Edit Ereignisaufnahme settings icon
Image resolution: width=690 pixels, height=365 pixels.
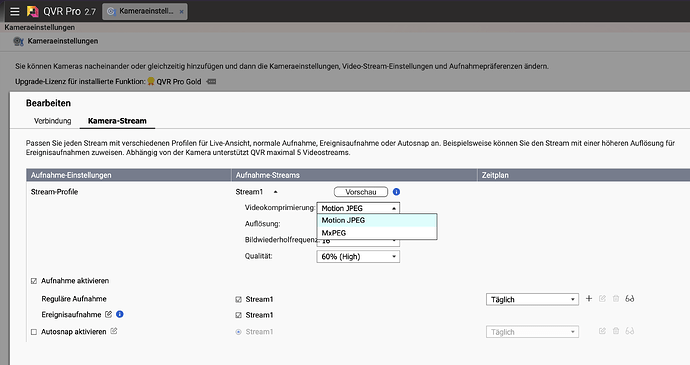point(108,314)
